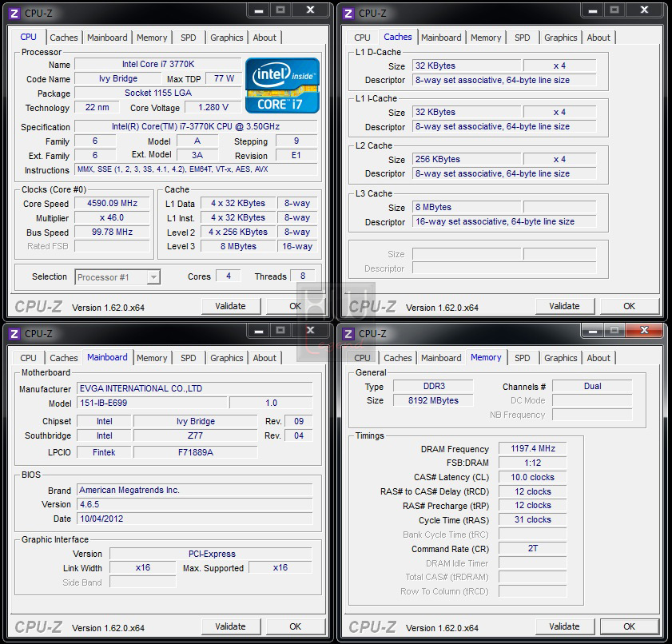Click OK in the Mainboard window

[x=296, y=626]
